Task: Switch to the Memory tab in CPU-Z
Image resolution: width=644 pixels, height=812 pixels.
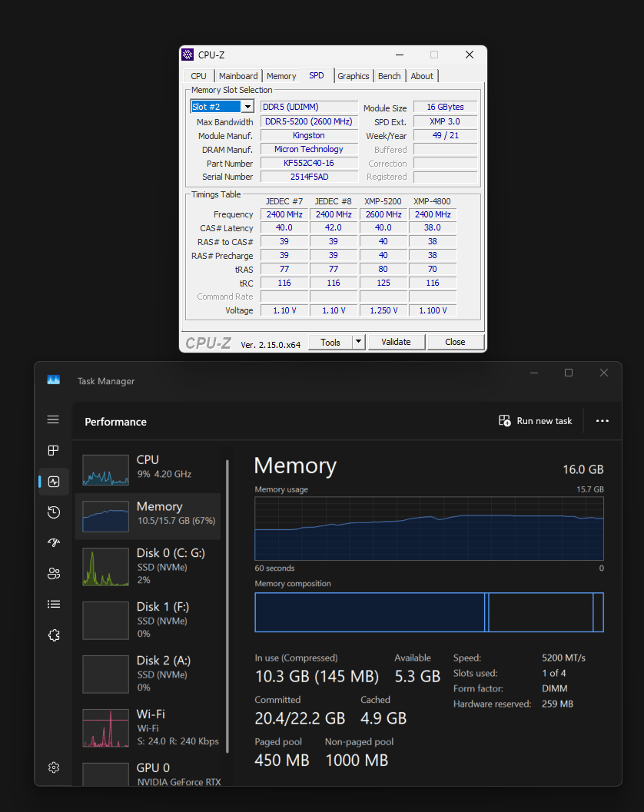Action: 281,76
